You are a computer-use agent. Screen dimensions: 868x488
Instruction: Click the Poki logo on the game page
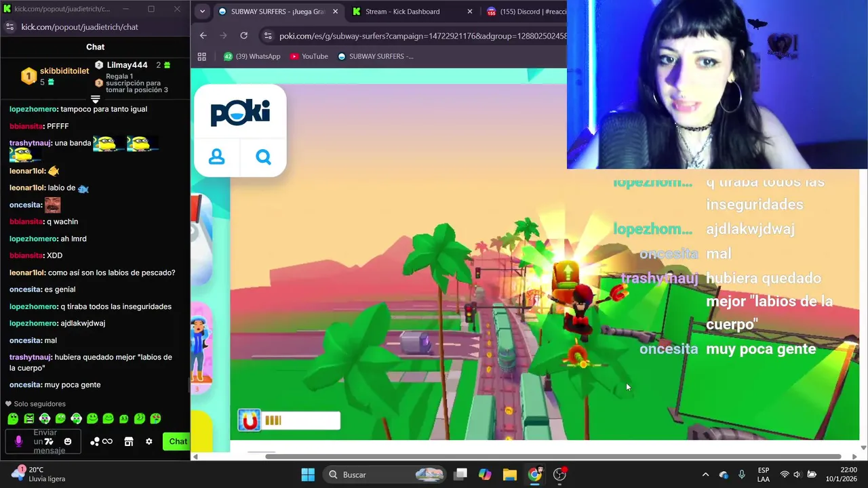[240, 113]
